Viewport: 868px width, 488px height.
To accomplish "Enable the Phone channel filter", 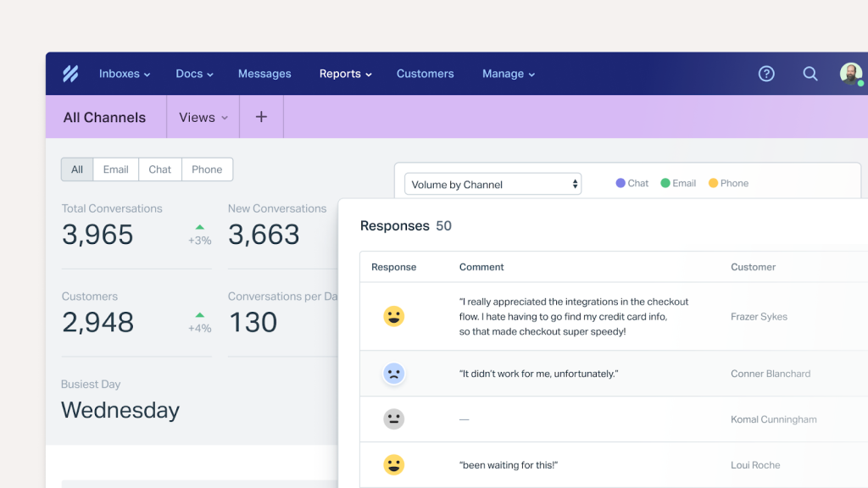I will pyautogui.click(x=206, y=169).
